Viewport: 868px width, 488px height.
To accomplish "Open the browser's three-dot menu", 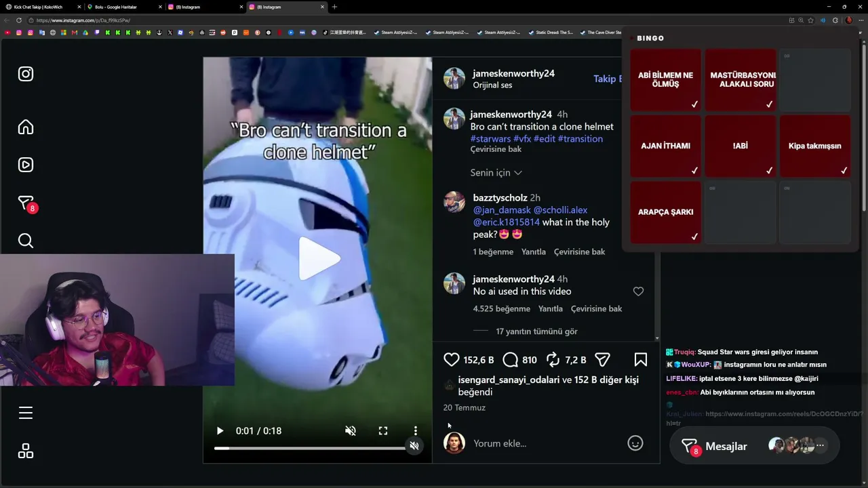I will (x=860, y=20).
